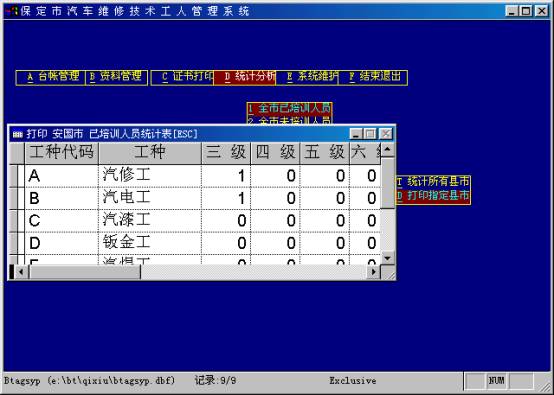
Task: Click the record selector for row B
Action: pos(17,198)
